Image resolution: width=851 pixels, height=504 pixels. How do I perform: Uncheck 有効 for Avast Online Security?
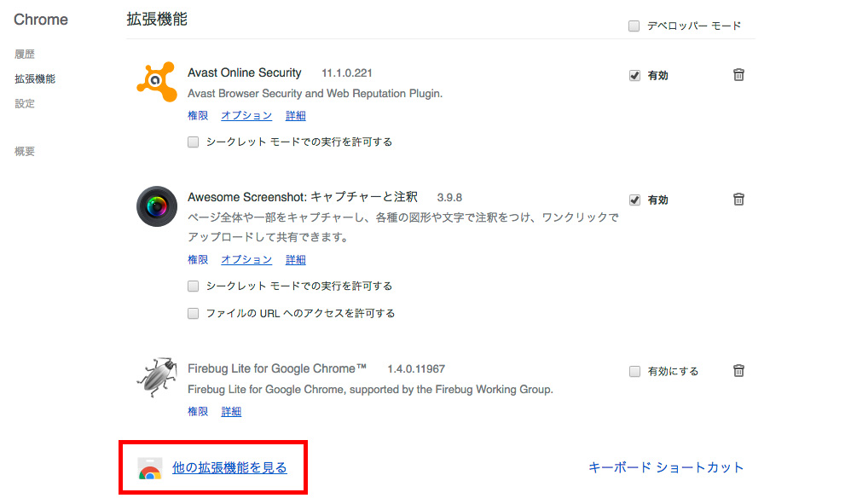634,75
